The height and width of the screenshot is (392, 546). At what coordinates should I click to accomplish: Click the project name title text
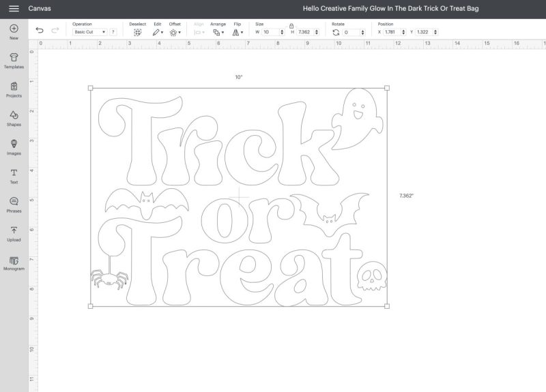(x=390, y=8)
